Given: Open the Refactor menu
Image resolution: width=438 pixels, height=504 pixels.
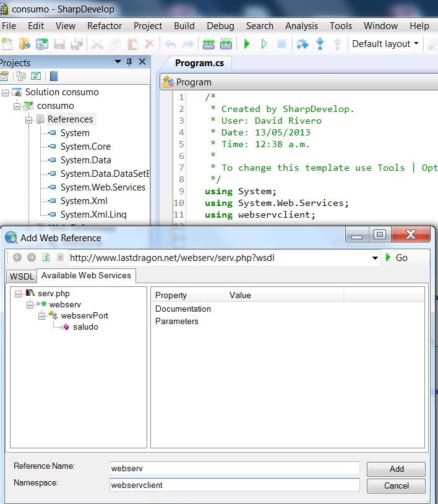Looking at the screenshot, I should [x=105, y=25].
